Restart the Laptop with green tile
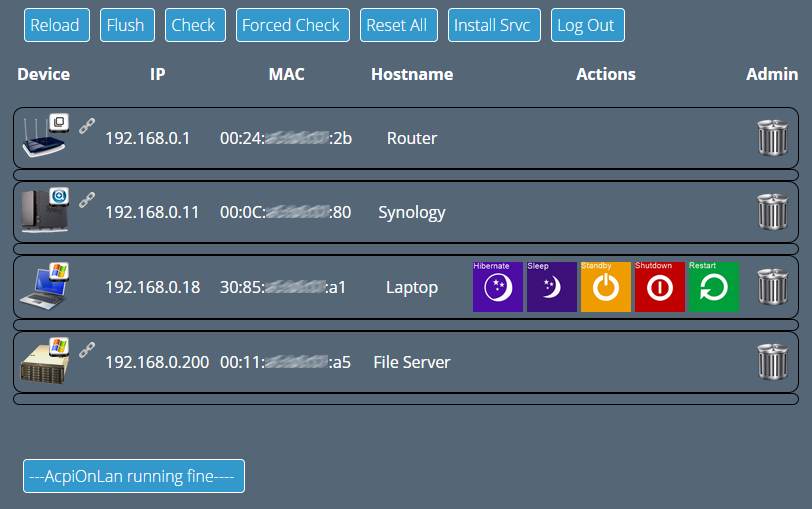This screenshot has width=812, height=509. [714, 287]
